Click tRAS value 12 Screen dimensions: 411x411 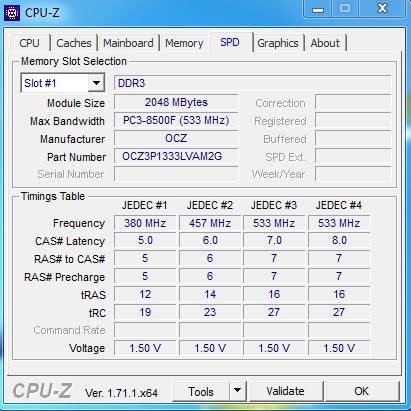click(x=145, y=294)
